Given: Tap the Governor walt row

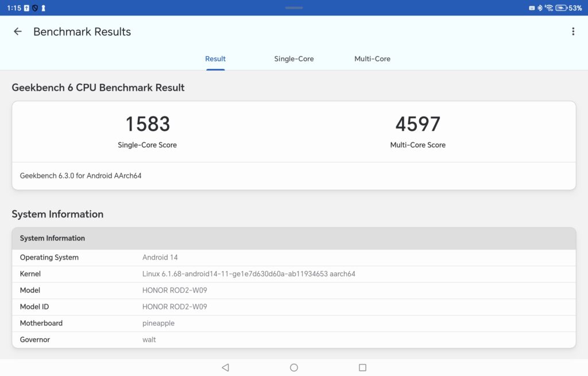Looking at the screenshot, I should [293, 339].
